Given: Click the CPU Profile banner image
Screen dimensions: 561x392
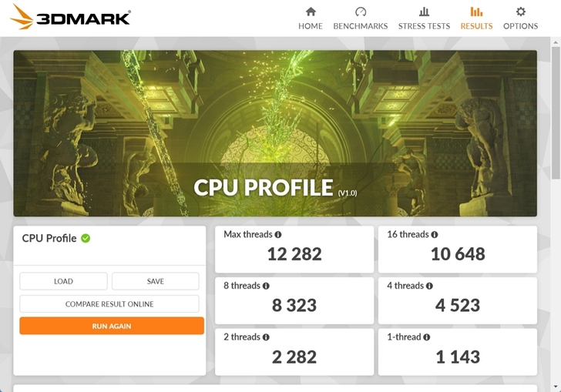Looking at the screenshot, I should [x=275, y=133].
